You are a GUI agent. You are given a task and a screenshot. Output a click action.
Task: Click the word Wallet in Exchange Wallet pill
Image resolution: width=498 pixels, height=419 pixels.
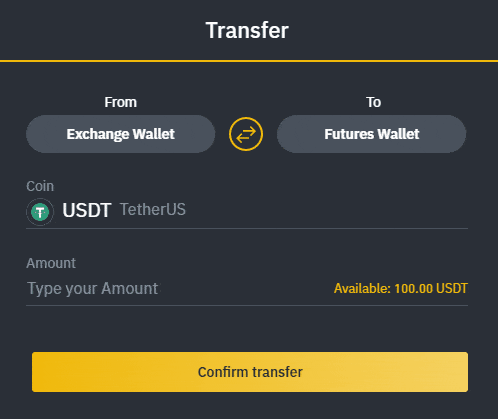(153, 134)
